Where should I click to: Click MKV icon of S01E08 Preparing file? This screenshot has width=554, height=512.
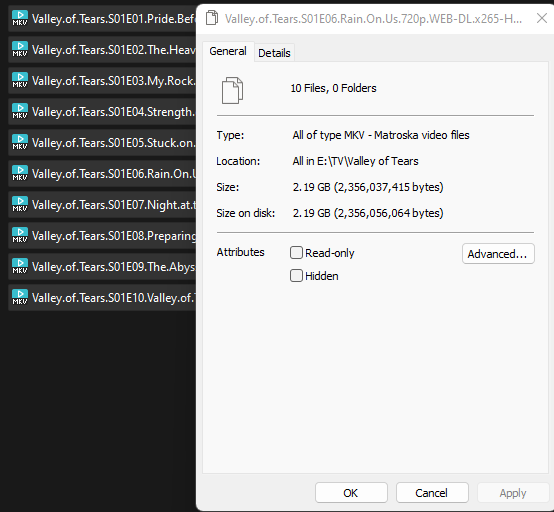point(20,235)
